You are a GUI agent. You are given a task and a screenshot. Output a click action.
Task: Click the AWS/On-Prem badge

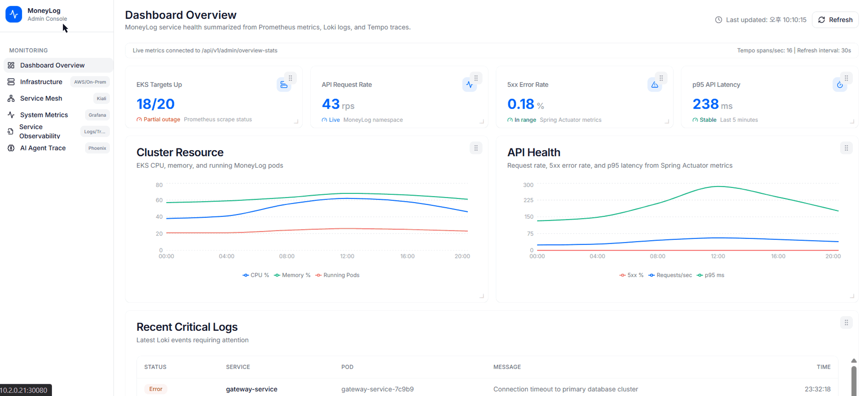pyautogui.click(x=90, y=82)
